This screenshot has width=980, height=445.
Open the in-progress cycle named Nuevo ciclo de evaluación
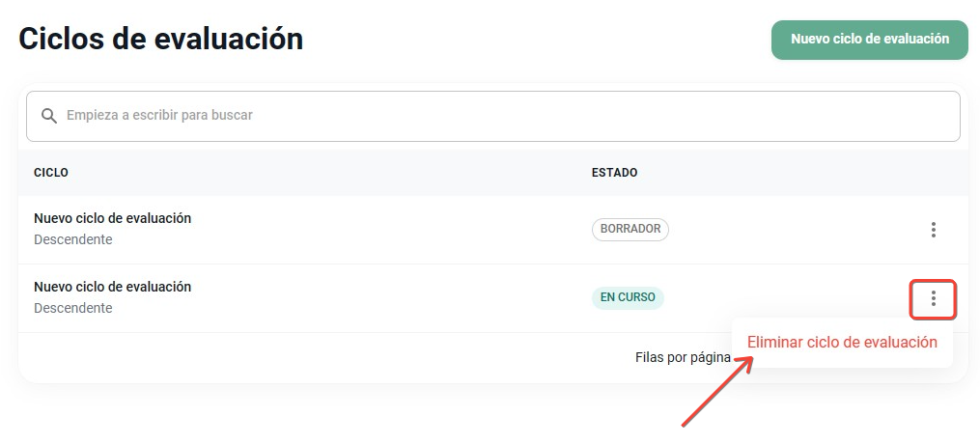pyautogui.click(x=113, y=287)
